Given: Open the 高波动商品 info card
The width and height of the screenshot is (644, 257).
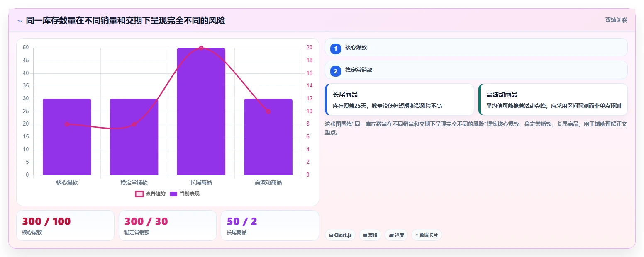Looking at the screenshot, I should [553, 99].
